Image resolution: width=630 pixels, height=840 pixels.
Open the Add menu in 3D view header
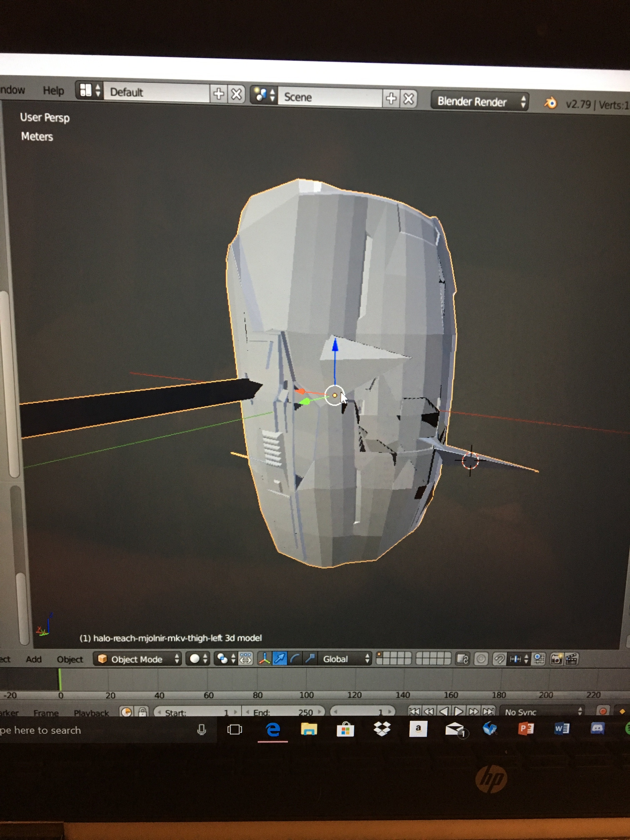pyautogui.click(x=34, y=659)
